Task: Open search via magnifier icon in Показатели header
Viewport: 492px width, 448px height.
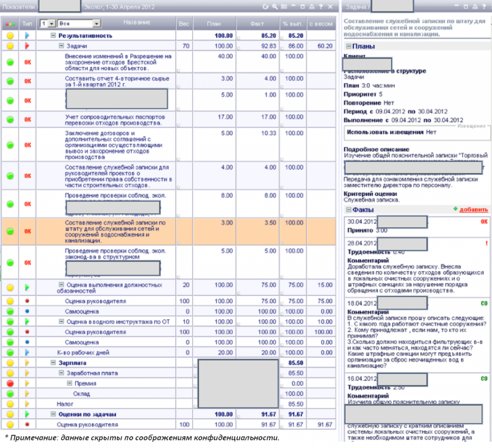Action: click(x=275, y=7)
